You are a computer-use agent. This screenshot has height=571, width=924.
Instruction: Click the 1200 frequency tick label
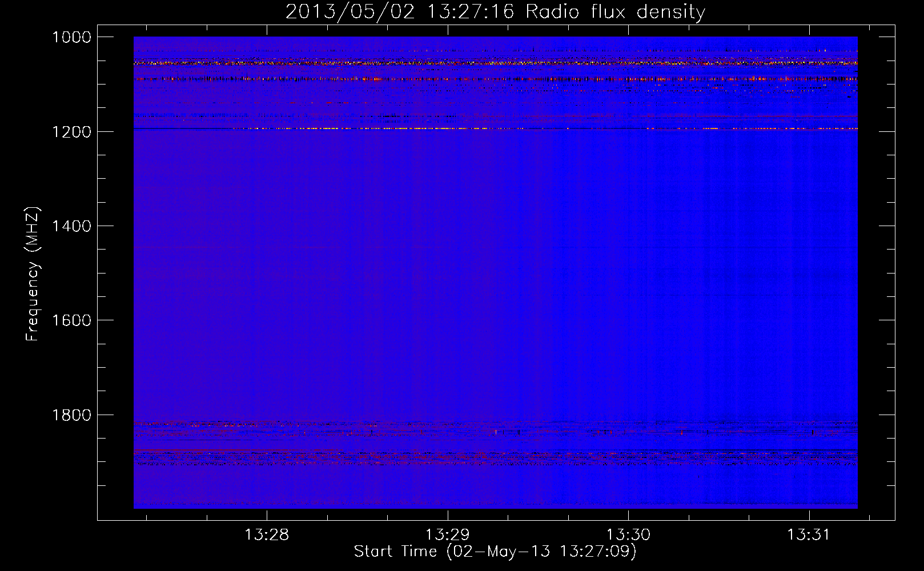coord(71,132)
